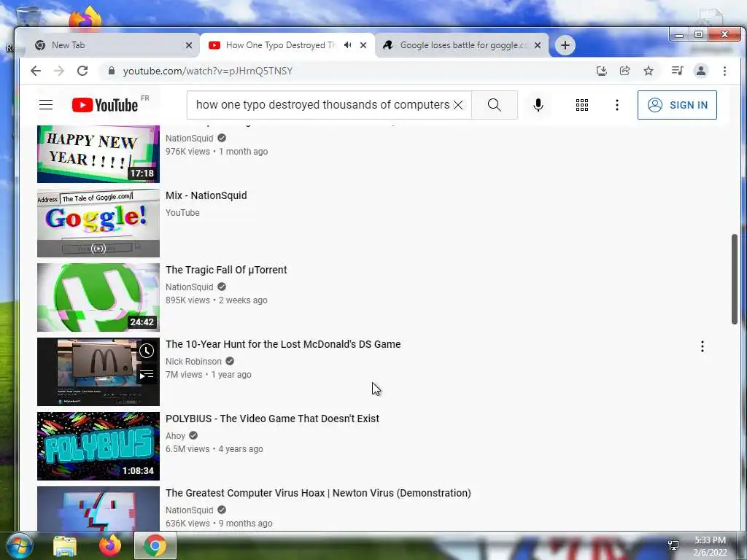Open the Chrome profile avatar

pyautogui.click(x=701, y=71)
